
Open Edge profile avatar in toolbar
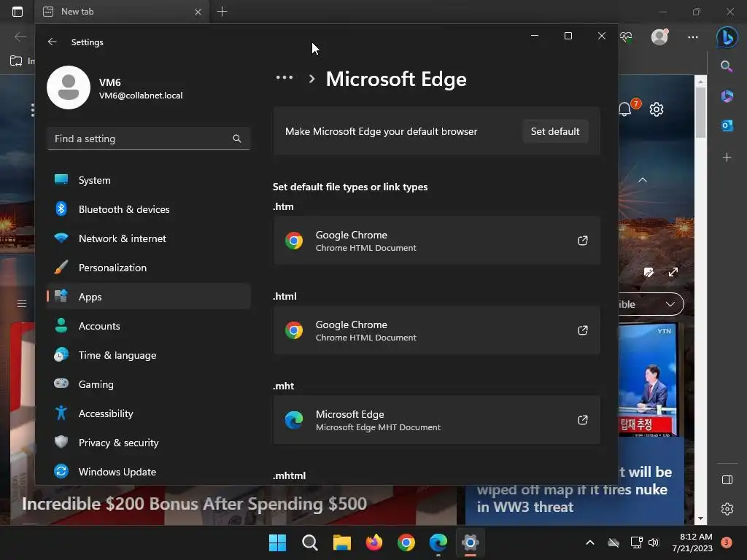click(659, 36)
